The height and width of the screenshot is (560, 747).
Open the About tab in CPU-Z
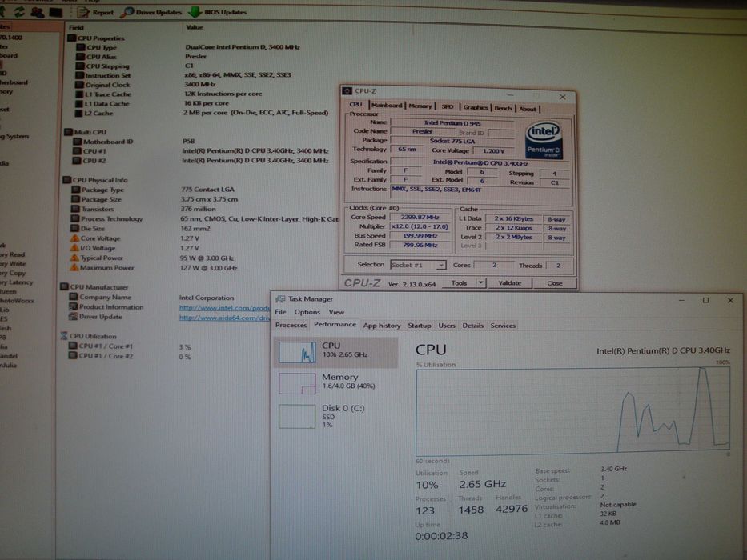[528, 109]
